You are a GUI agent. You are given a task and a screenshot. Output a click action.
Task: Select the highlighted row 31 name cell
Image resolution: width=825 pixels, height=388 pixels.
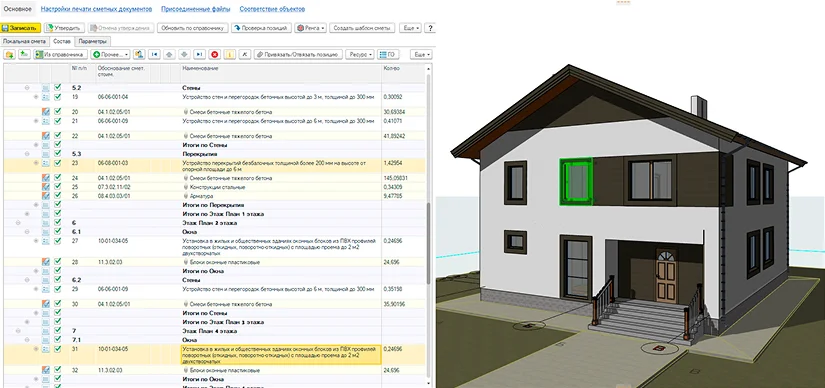(281, 355)
